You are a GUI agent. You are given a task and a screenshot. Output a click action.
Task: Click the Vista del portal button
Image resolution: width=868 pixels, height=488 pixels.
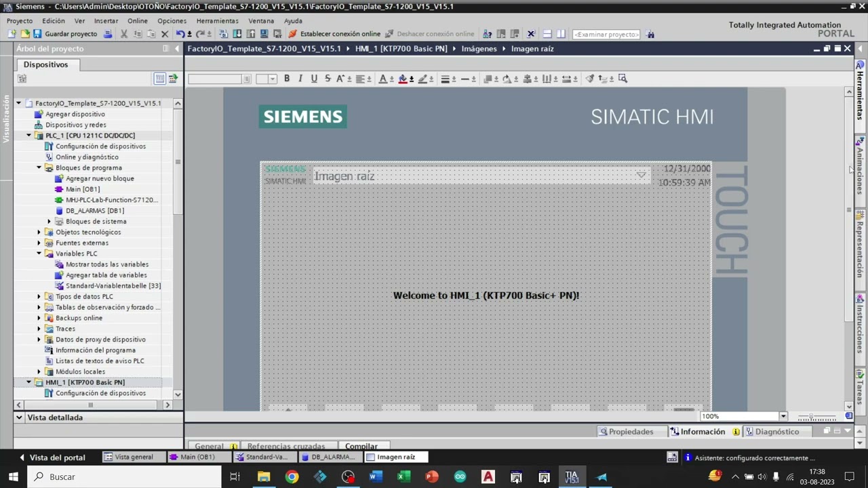click(x=52, y=457)
